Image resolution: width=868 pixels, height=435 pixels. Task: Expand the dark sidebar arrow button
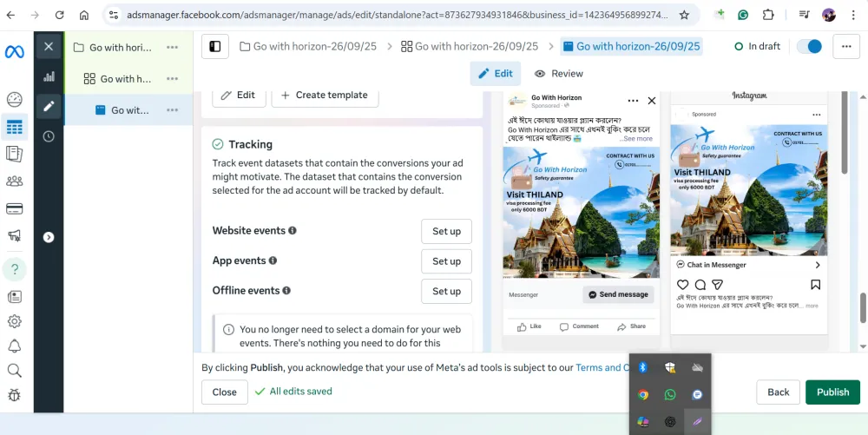49,237
